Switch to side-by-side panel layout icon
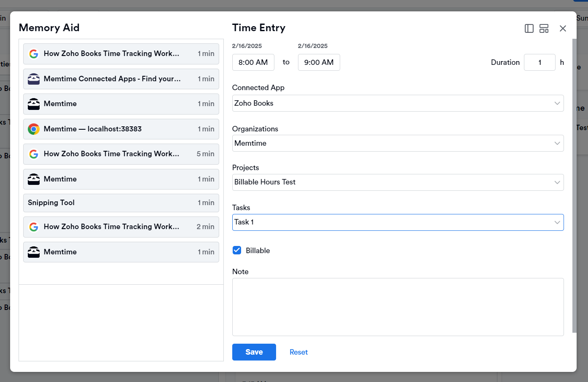The height and width of the screenshot is (382, 588). pos(529,28)
